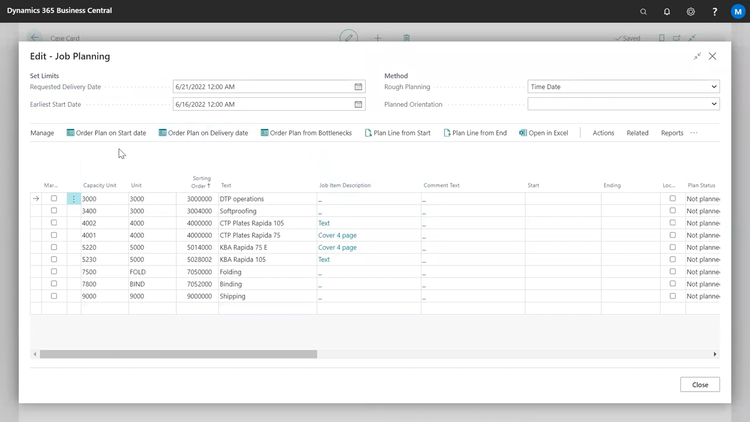Click the Requested Delivery Date field

pyautogui.click(x=269, y=87)
